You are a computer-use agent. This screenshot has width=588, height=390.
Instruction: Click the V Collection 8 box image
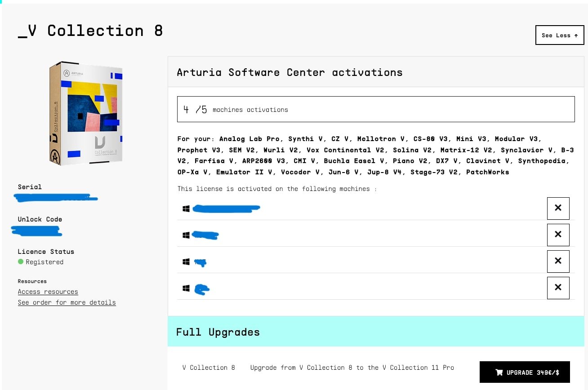tap(85, 113)
